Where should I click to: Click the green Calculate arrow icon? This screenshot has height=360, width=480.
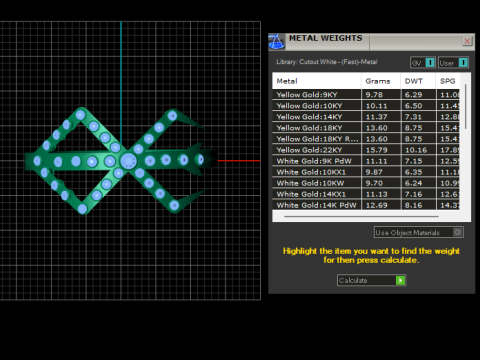coord(400,280)
